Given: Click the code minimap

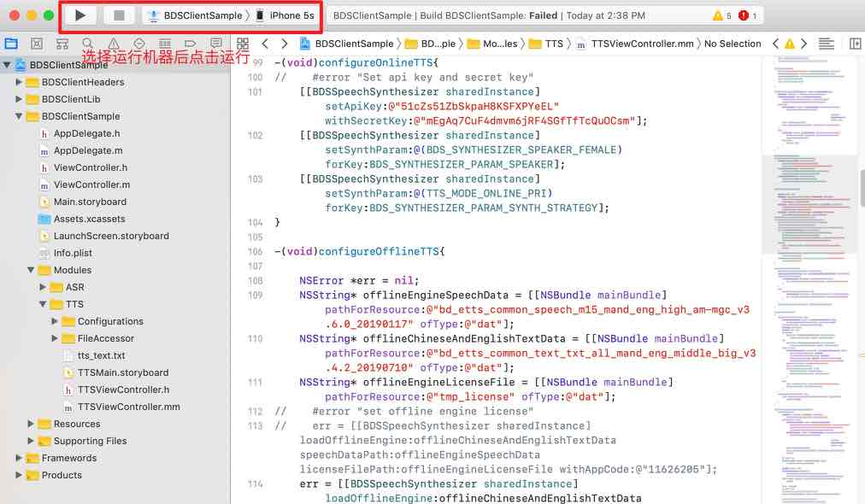Looking at the screenshot, I should (809, 279).
